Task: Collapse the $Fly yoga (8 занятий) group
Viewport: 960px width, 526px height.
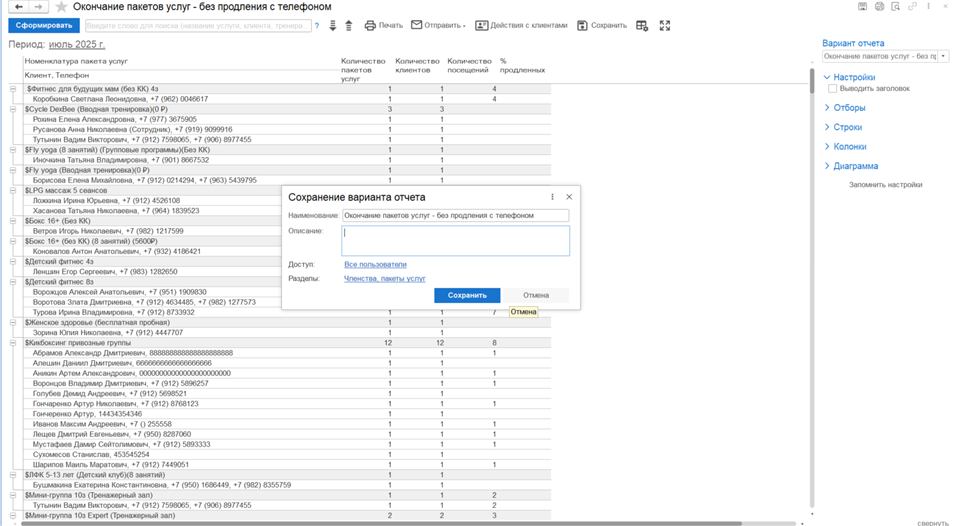Action: pos(13,149)
